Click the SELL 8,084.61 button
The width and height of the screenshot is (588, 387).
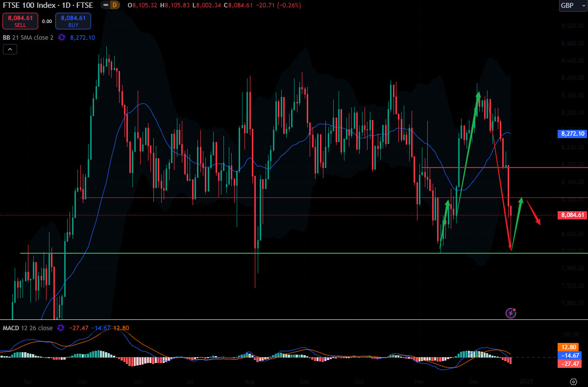(20, 21)
